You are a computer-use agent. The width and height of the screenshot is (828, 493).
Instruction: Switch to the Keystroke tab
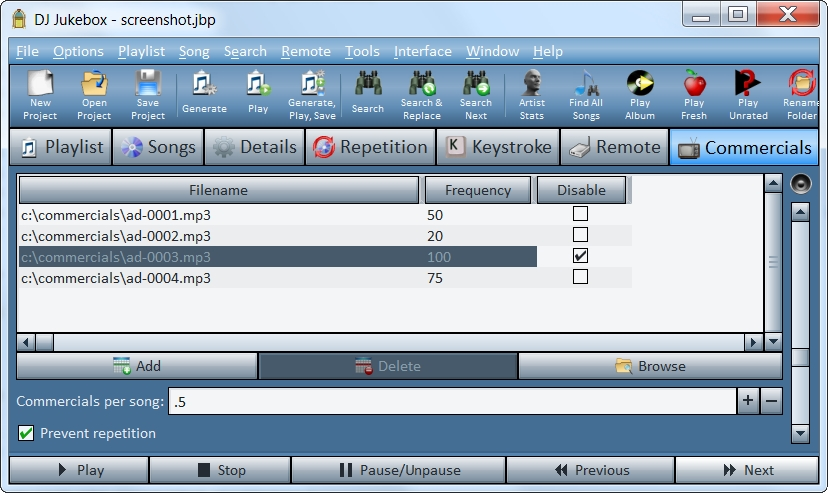pyautogui.click(x=498, y=147)
